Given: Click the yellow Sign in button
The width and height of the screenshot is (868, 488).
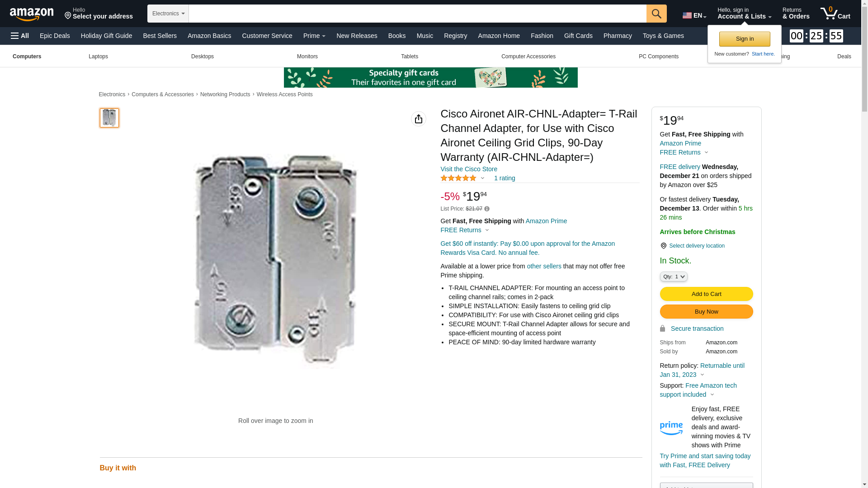Looking at the screenshot, I should 745,39.
